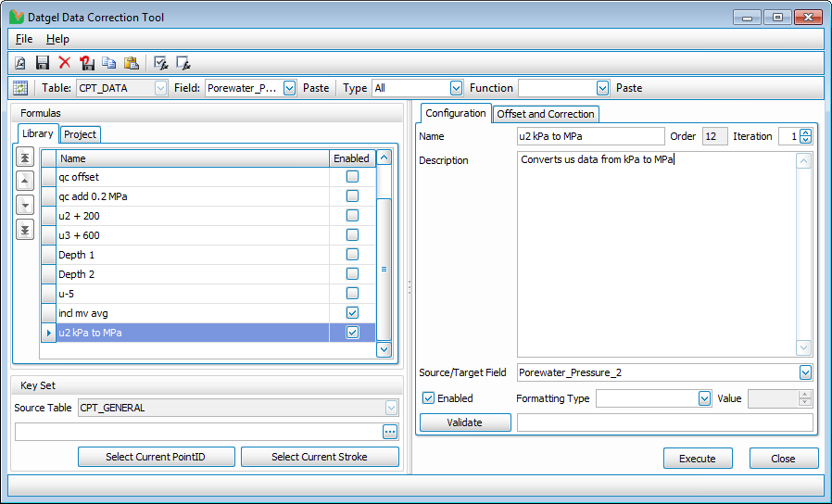The height and width of the screenshot is (504, 832).
Task: Click the New formula icon in toolbar
Action: click(x=20, y=63)
